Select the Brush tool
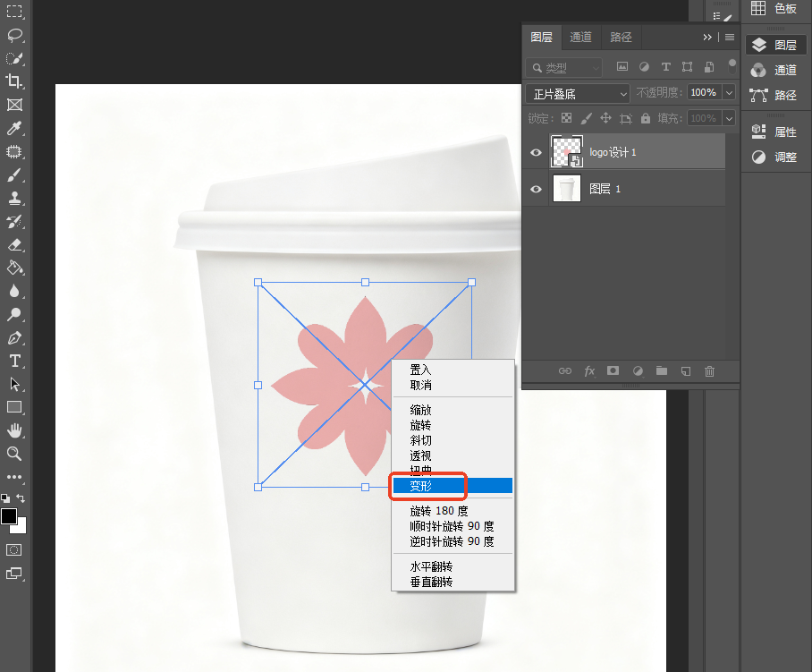The image size is (812, 672). pos(14,175)
